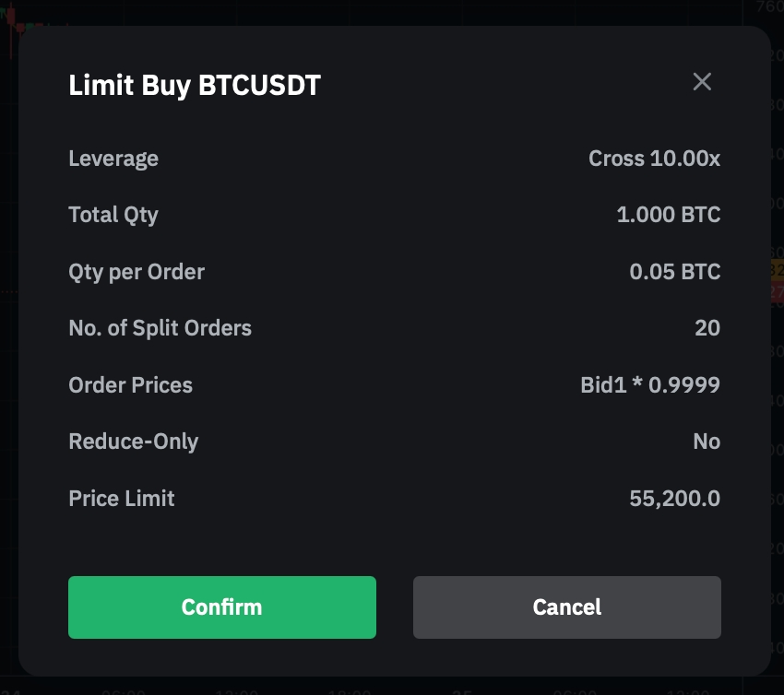This screenshot has width=784, height=695.
Task: Click the Order Prices label
Action: click(130, 385)
